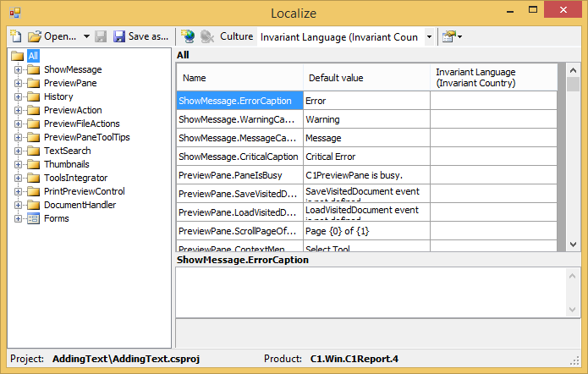
Task: Expand the ShowMessage tree node
Action: coord(18,69)
